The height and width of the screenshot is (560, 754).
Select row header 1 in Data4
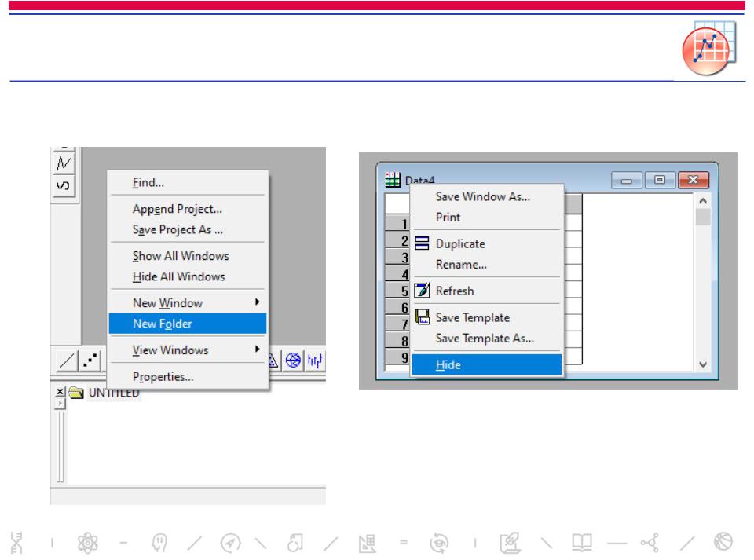click(397, 224)
